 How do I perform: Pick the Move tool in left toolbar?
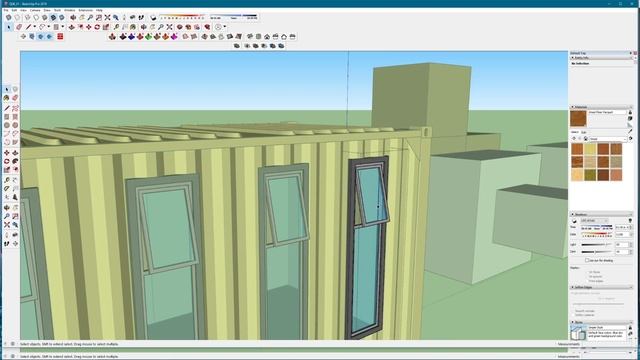[x=7, y=153]
